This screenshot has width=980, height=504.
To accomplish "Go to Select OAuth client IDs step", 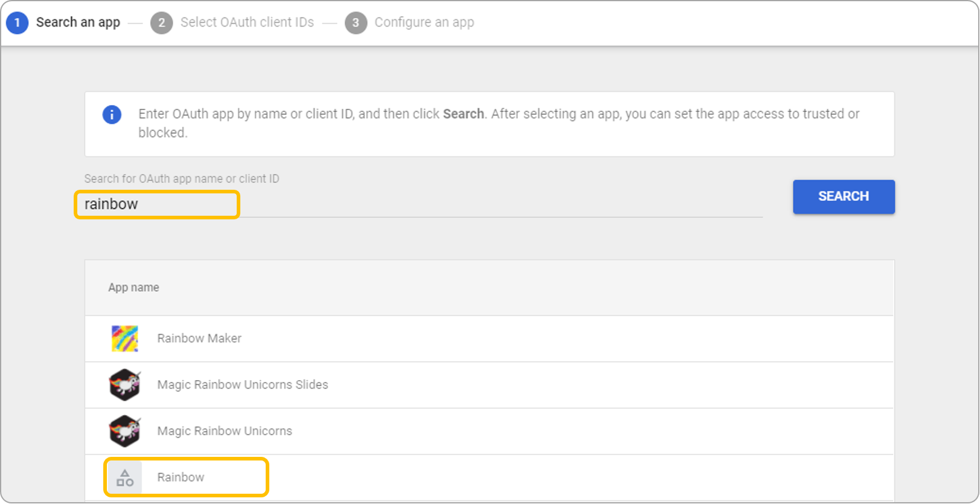I will 247,22.
